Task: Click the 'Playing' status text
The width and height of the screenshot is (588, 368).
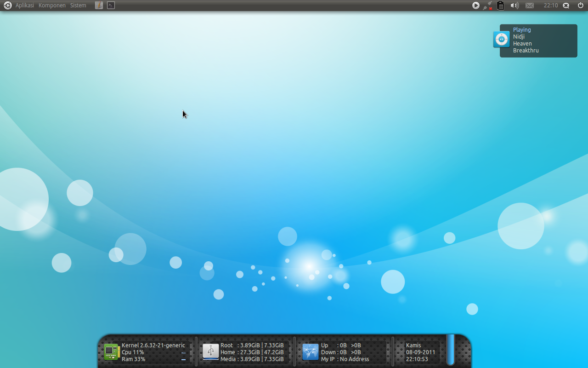Action: point(522,30)
